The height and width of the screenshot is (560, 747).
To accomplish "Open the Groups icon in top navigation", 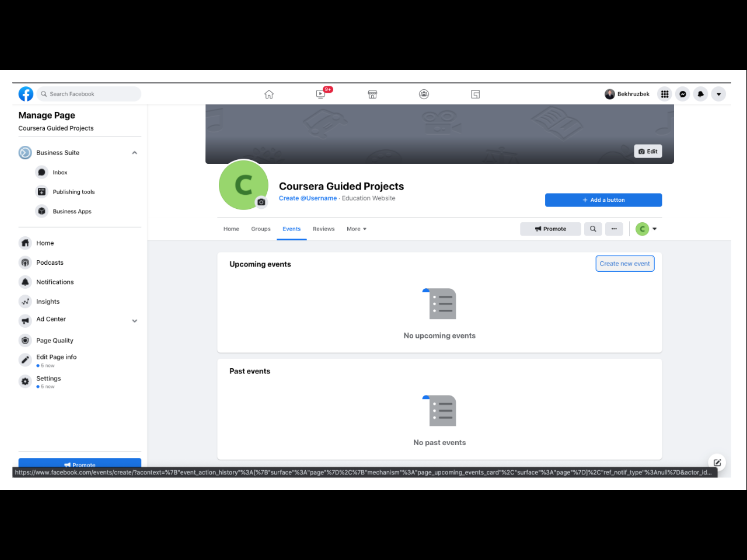I will 424,94.
